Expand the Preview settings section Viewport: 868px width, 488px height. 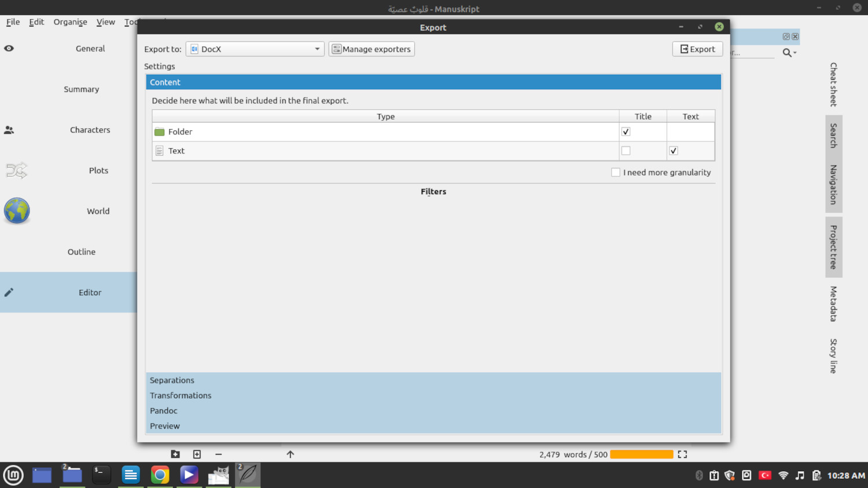pos(433,425)
